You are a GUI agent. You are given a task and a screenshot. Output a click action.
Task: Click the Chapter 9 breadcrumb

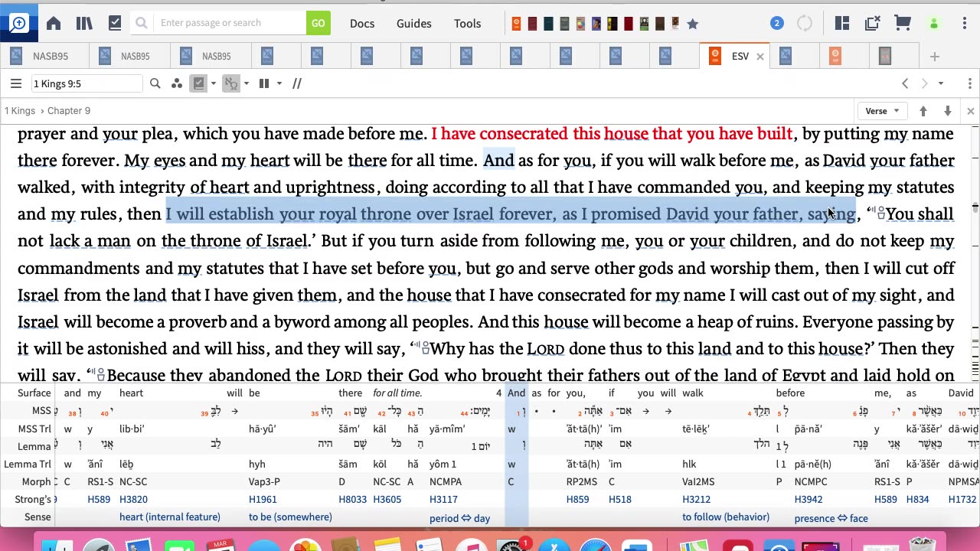tap(69, 111)
